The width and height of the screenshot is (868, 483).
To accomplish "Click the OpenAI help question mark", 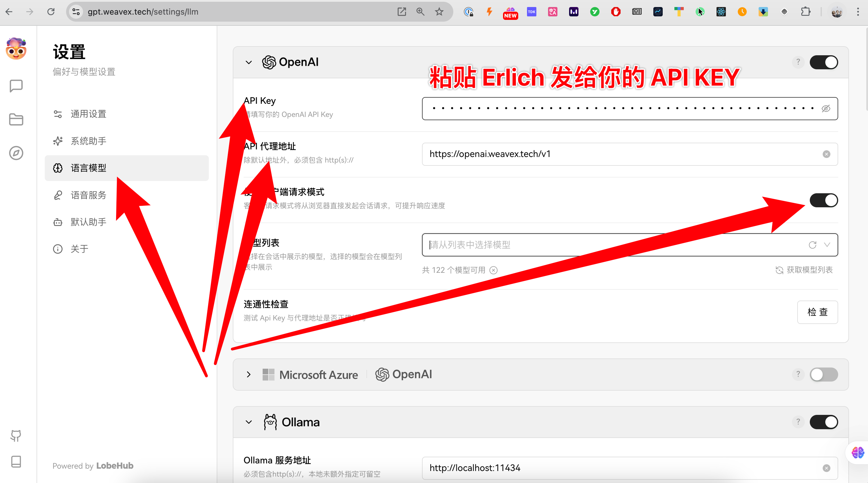I will click(798, 62).
